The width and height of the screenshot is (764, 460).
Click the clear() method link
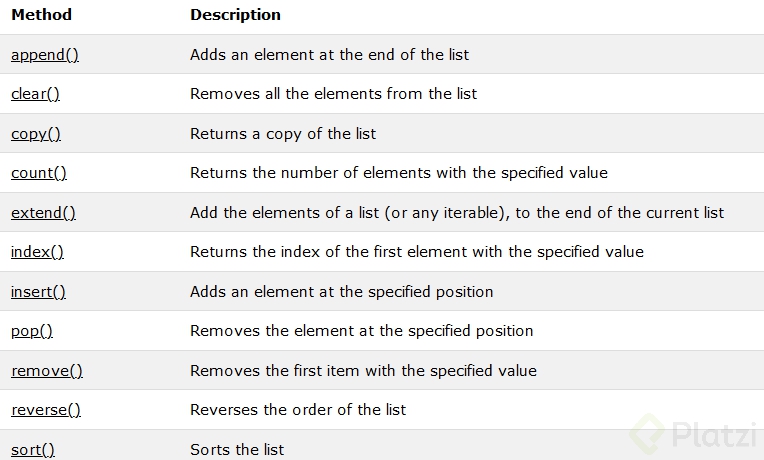click(x=36, y=94)
